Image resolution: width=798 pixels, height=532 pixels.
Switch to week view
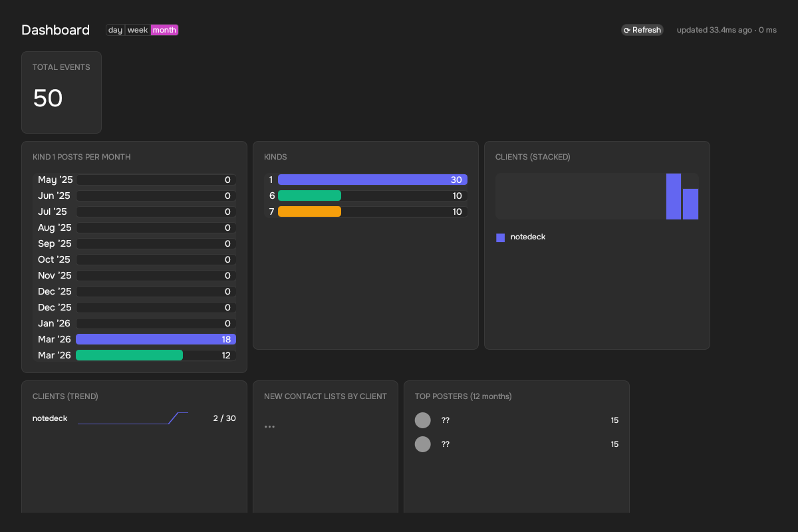coord(138,30)
